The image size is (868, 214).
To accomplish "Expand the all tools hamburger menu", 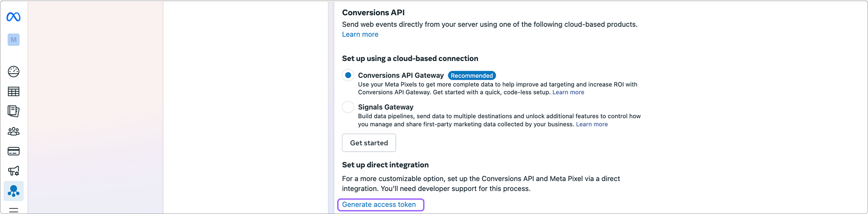I will (x=13, y=210).
